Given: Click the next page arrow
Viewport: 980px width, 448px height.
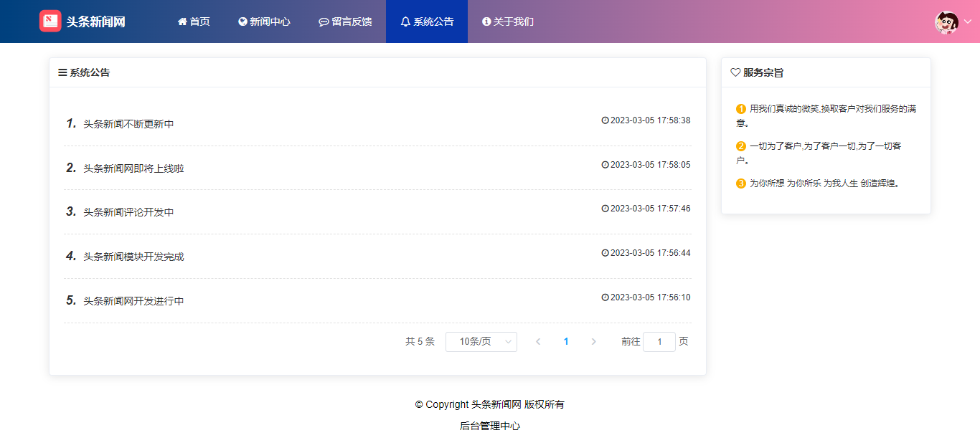Looking at the screenshot, I should (x=593, y=342).
